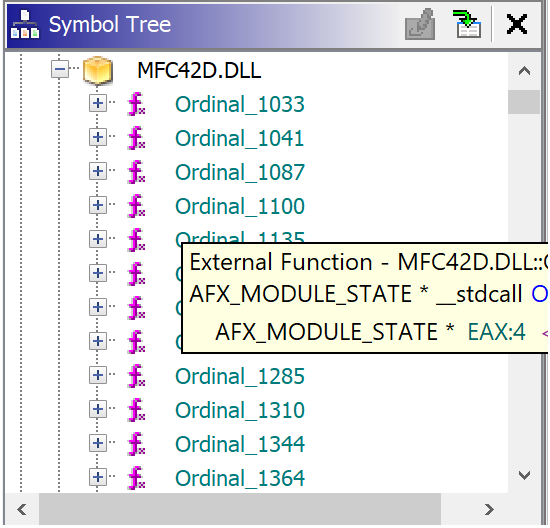Select the Ordinal_1033 entry
The width and height of the screenshot is (550, 528).
tap(240, 104)
